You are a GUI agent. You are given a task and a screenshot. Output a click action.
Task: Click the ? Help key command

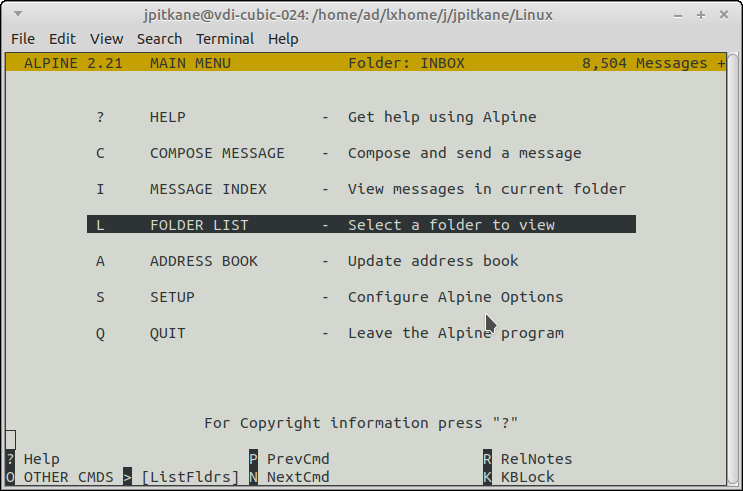click(33, 459)
